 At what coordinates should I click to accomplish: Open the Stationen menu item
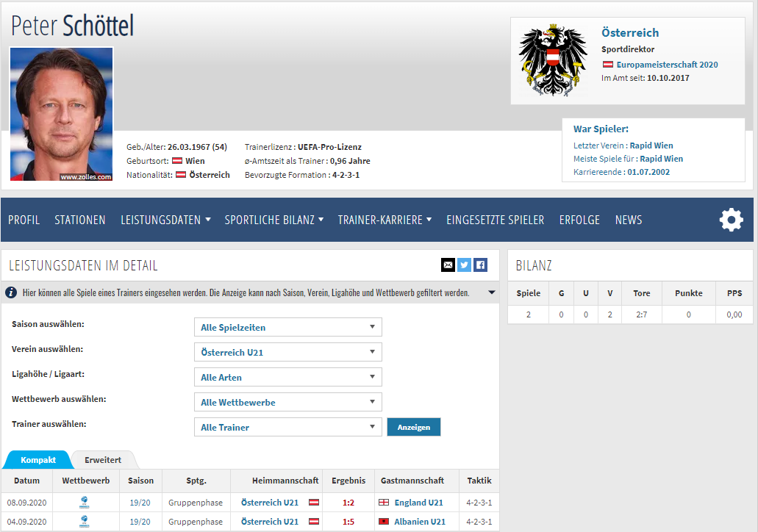79,220
